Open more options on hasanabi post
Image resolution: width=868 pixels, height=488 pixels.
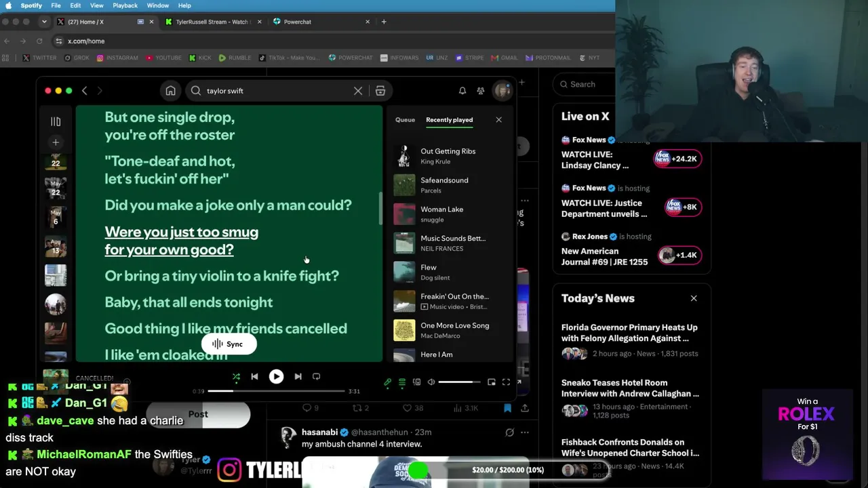525,432
